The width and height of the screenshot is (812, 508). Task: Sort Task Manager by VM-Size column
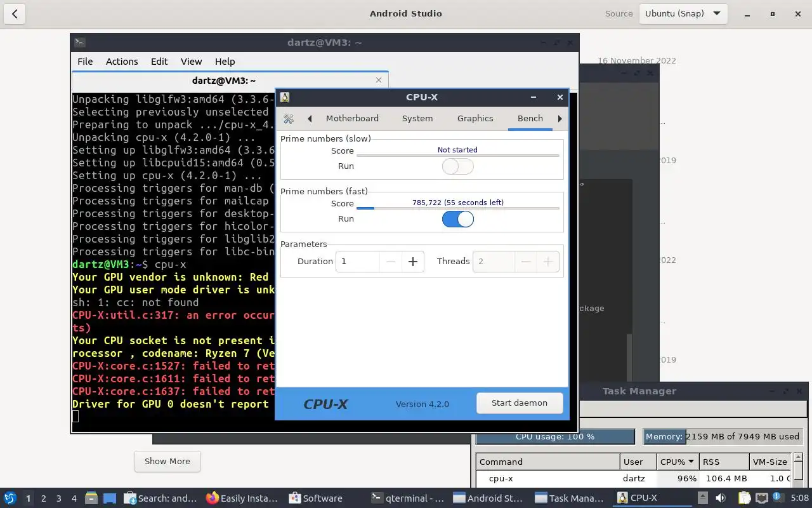(x=770, y=462)
